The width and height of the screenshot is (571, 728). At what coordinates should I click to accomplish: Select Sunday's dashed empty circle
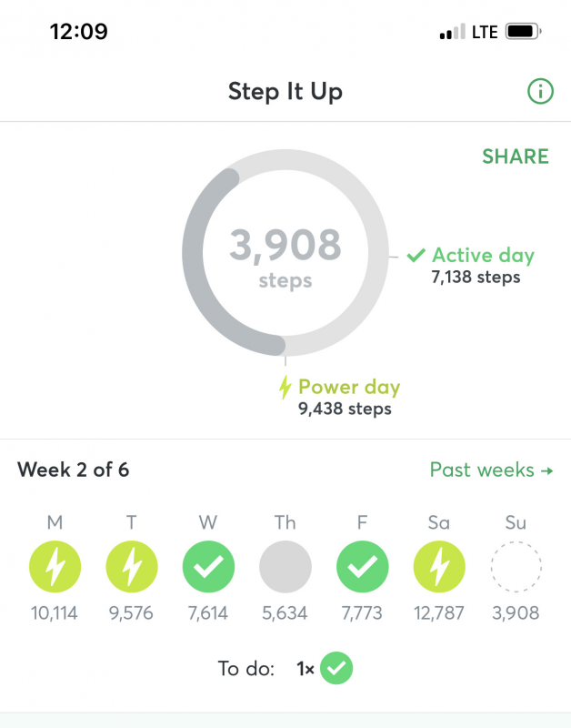(x=516, y=566)
